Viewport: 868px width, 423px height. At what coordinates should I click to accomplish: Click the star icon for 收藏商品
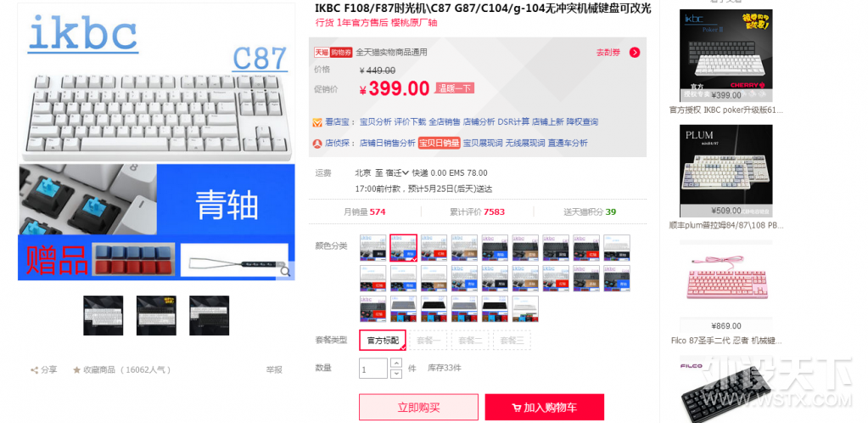[77, 369]
